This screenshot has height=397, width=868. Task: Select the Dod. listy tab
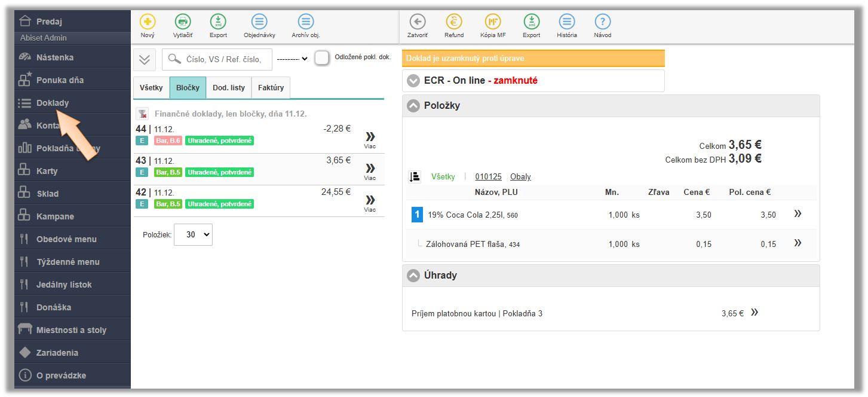tap(229, 88)
